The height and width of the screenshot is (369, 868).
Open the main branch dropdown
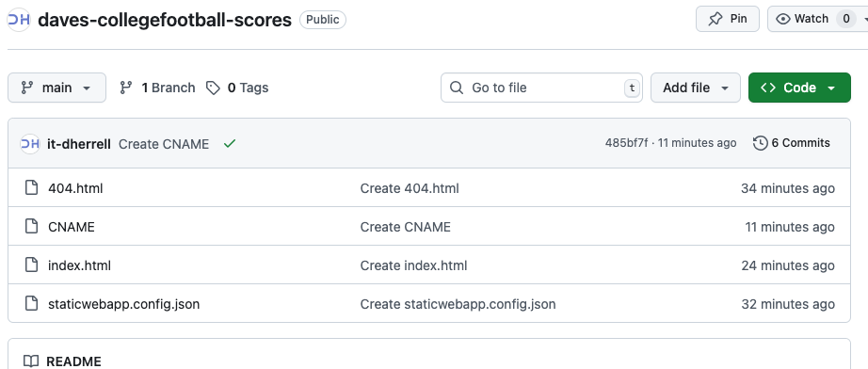(56, 88)
